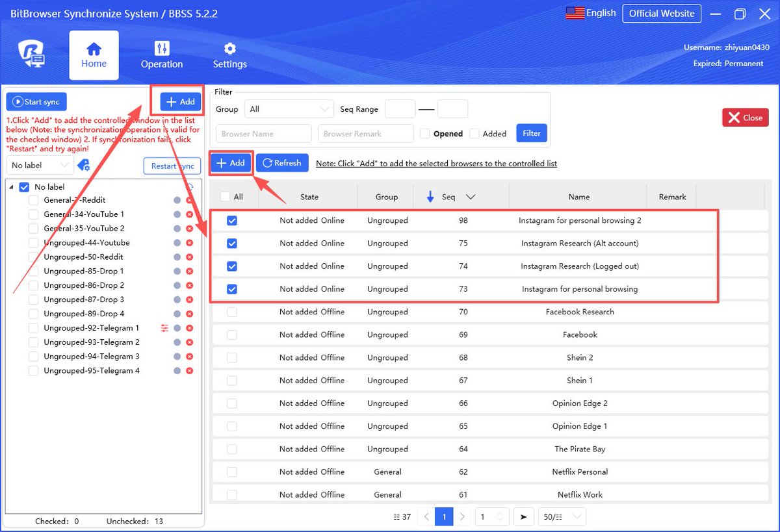Viewport: 780px width, 532px height.
Task: Click Add button above browser table
Action: point(231,163)
